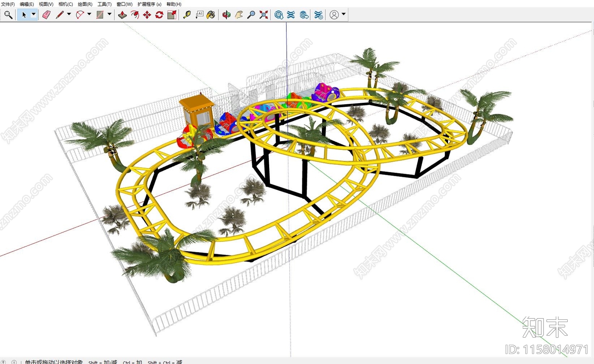
Task: Select the Offset tool
Action: [135, 15]
